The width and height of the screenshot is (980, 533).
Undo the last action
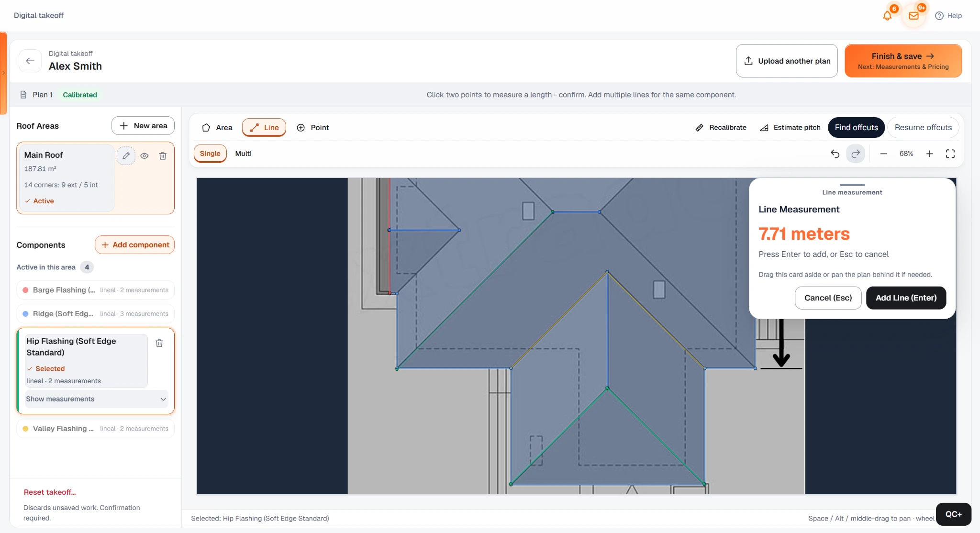point(835,154)
